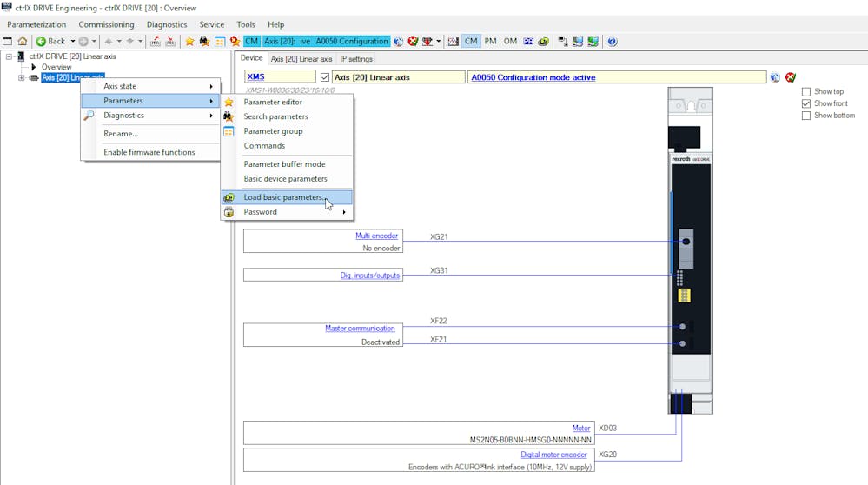Click the globe refresh icon in the toolbar
The image size is (868, 485).
coord(398,41)
